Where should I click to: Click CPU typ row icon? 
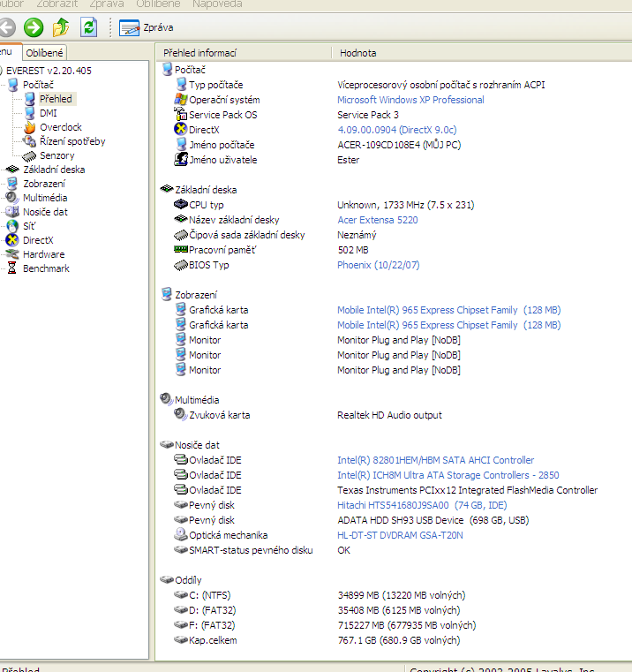(181, 204)
